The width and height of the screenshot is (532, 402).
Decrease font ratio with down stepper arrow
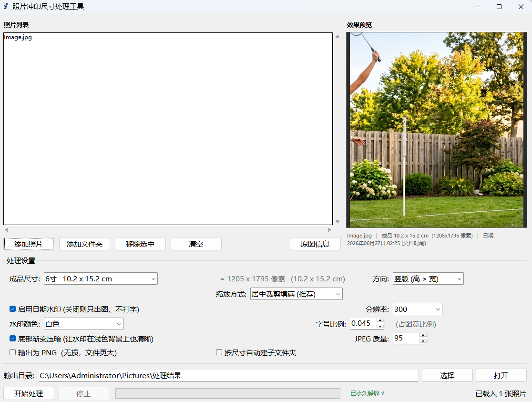click(380, 326)
